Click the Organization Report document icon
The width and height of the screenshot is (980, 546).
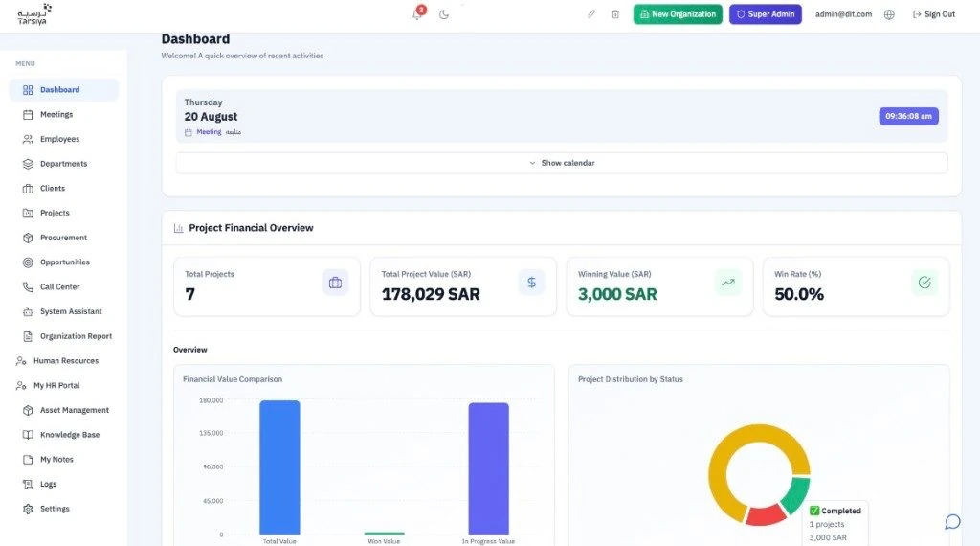(x=28, y=336)
